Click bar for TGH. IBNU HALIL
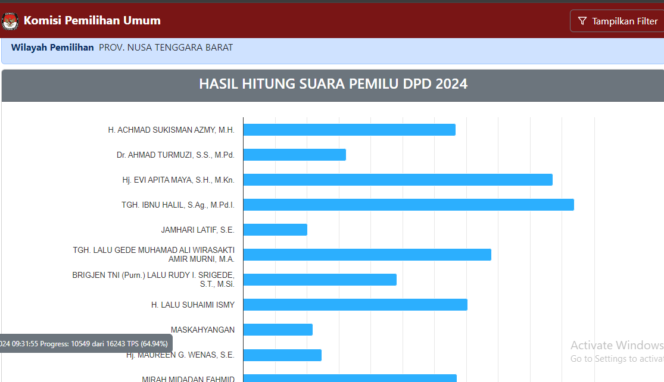 pos(409,205)
